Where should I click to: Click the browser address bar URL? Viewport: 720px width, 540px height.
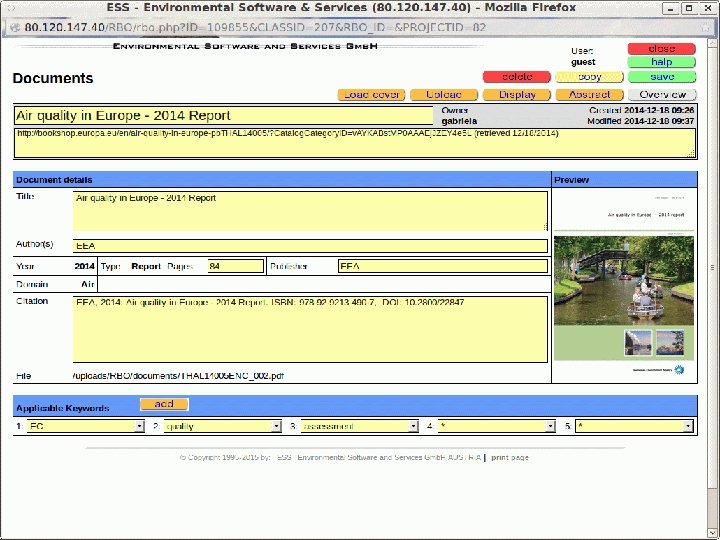point(255,27)
